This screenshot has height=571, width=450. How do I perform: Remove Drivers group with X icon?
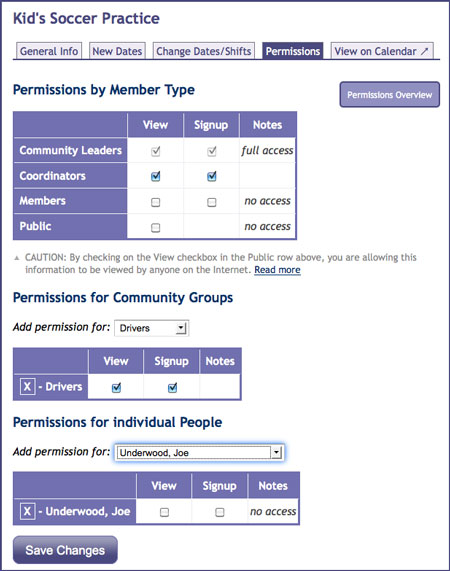coord(27,386)
